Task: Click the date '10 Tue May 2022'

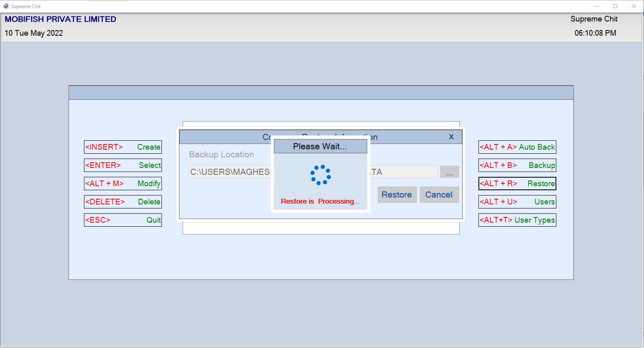Action: pyautogui.click(x=34, y=33)
